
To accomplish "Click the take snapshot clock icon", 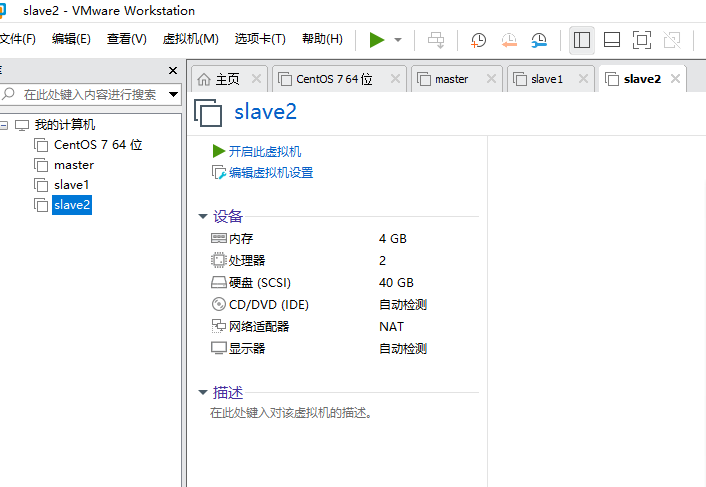I will 478,40.
